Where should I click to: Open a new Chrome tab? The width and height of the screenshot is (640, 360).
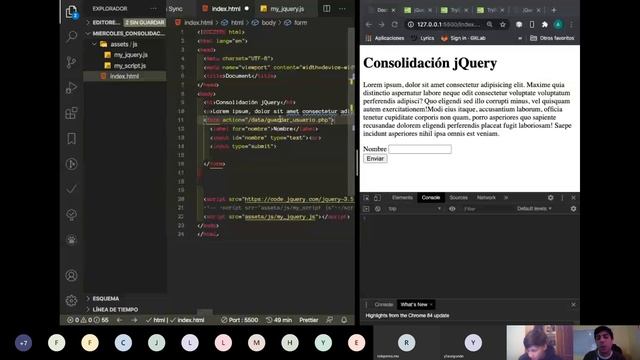[x=554, y=10]
